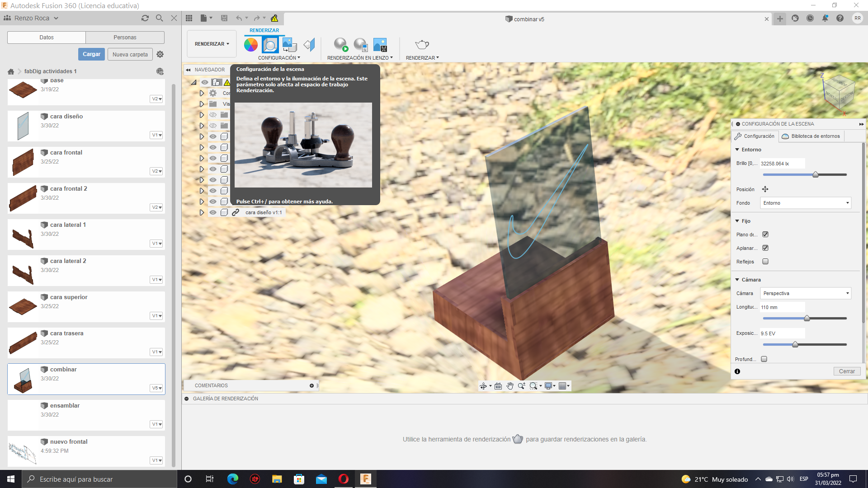Switch to Biblioteca de entornos tab
868x488 pixels.
coord(811,136)
